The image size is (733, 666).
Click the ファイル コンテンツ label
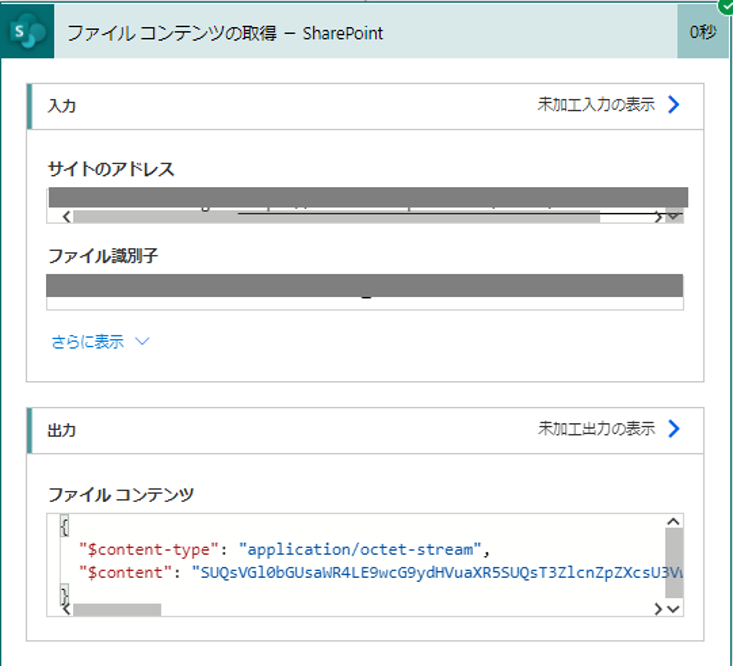pyautogui.click(x=121, y=494)
